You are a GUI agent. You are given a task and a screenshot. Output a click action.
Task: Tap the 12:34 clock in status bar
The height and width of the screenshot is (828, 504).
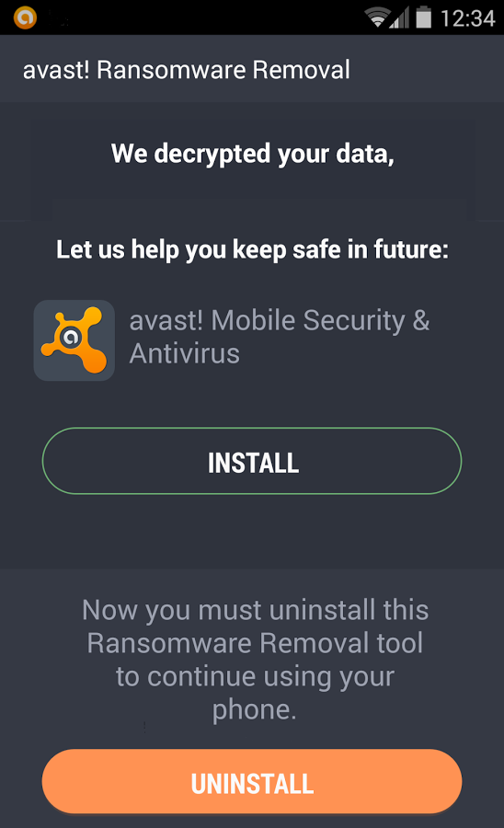tap(467, 18)
